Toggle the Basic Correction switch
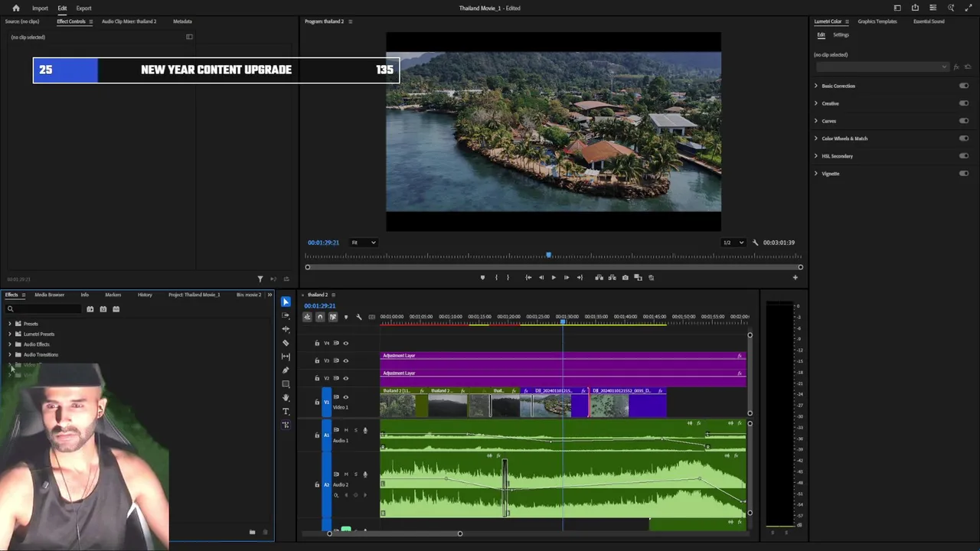Viewport: 980px width, 551px height. 963,86
